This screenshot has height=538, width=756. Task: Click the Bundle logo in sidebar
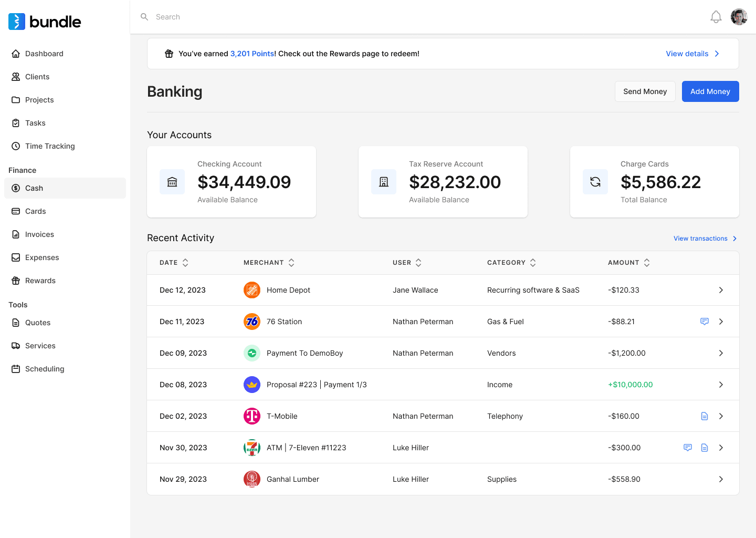click(45, 22)
